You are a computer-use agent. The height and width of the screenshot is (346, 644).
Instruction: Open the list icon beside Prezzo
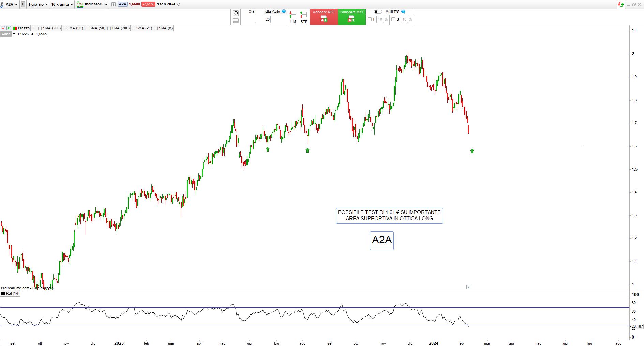pyautogui.click(x=33, y=28)
